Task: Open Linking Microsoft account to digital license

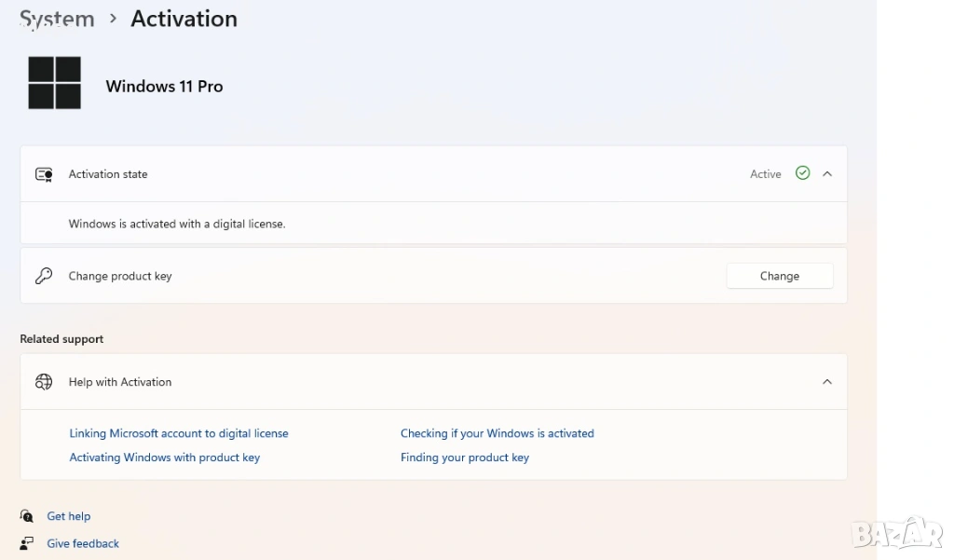Action: point(179,433)
